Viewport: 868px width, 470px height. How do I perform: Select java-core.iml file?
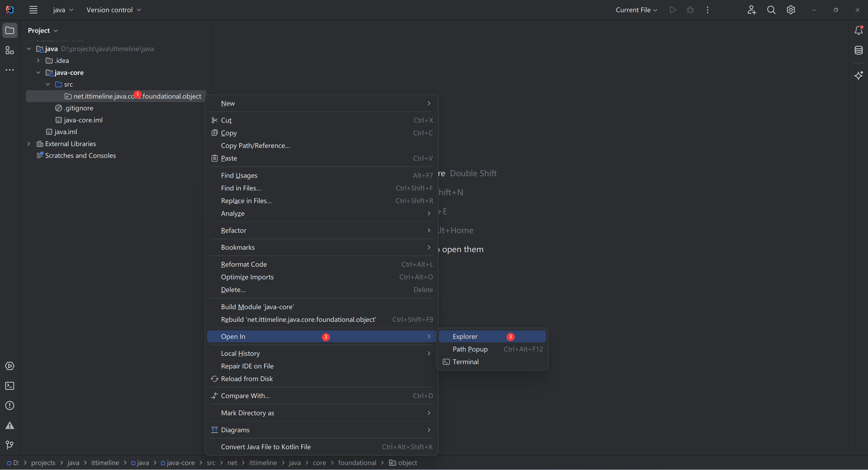click(79, 120)
